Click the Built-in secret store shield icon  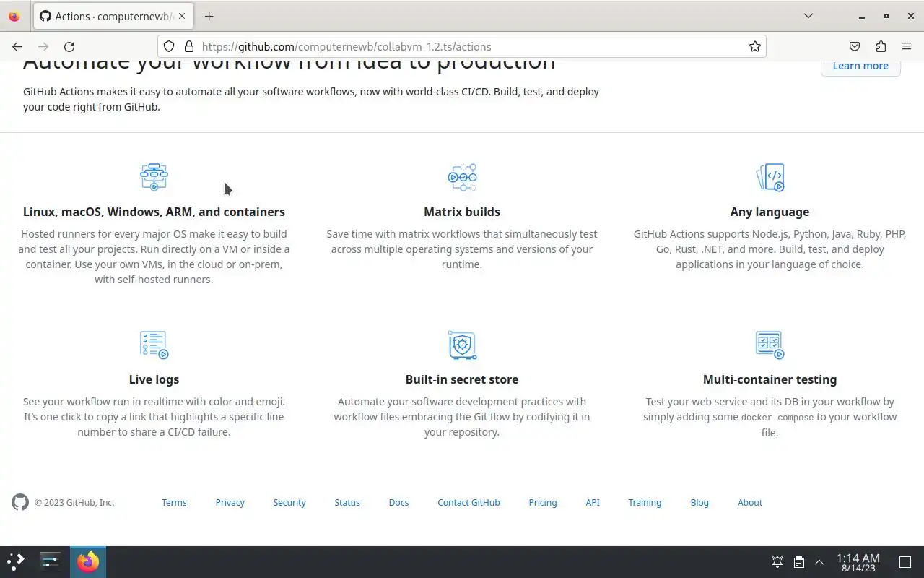(462, 345)
